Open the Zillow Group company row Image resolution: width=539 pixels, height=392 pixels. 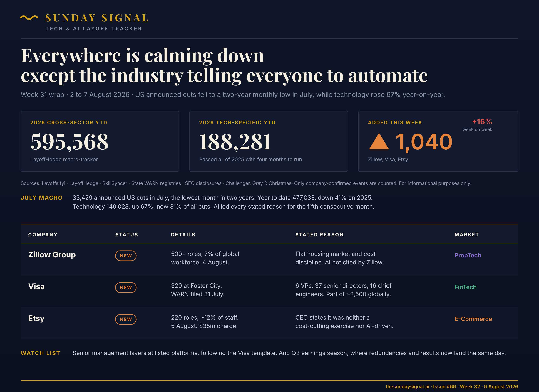coord(269,259)
